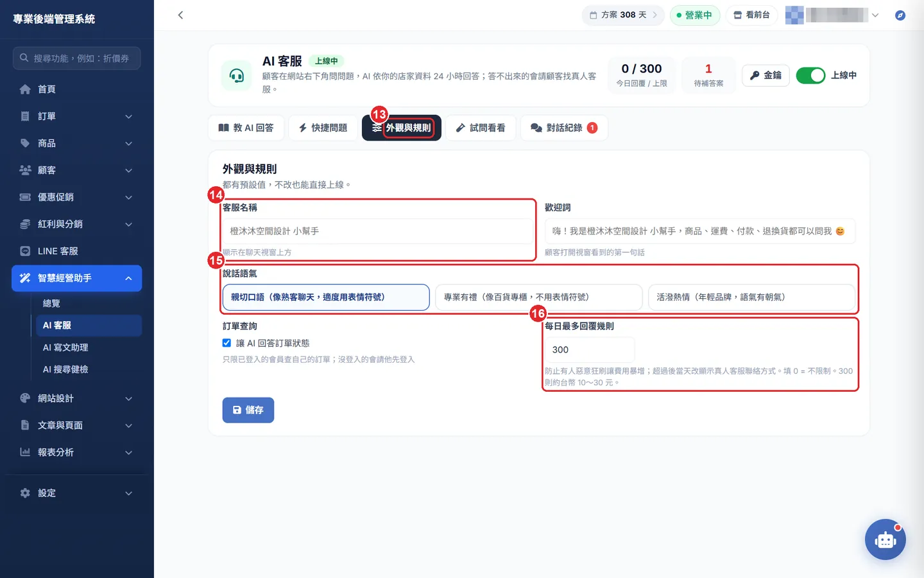This screenshot has height=578, width=924.
Task: Click the 客服名稱 input field
Action: pyautogui.click(x=378, y=231)
